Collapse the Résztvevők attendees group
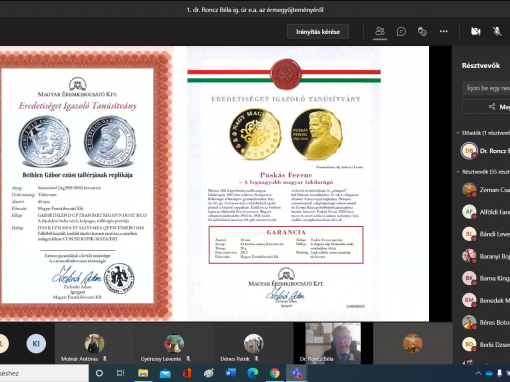This screenshot has height=382, width=510. tap(458, 172)
